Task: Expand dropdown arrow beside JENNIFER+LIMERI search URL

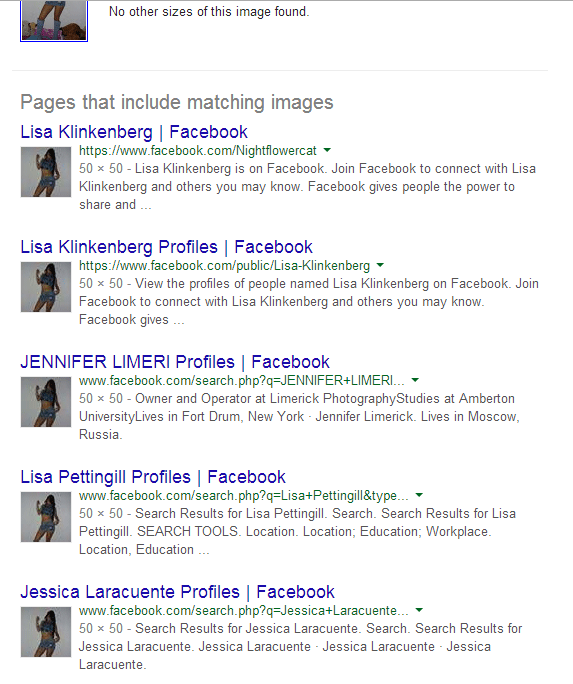Action: (415, 380)
